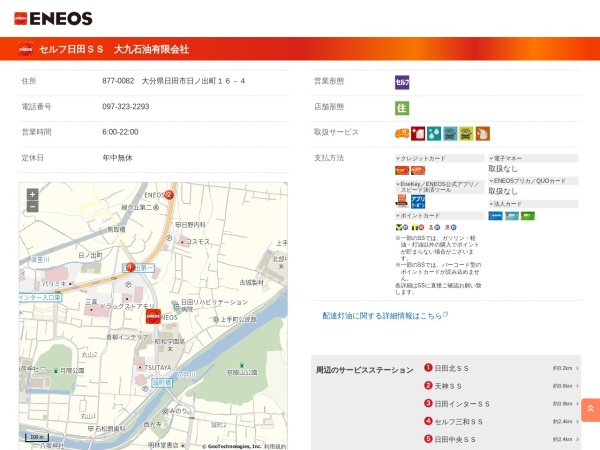Screen dimensions: 600x450
Task: Click the 年中無休 holiday text
Action: tap(117, 158)
